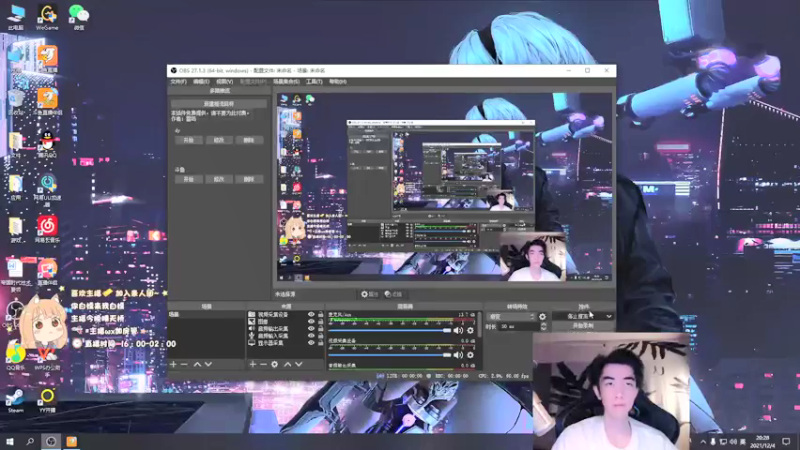The width and height of the screenshot is (800, 450).
Task: Adjust the 麦克风/Aux volume slider
Action: click(x=390, y=331)
